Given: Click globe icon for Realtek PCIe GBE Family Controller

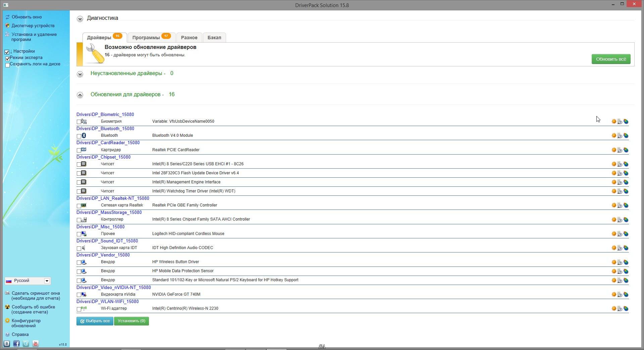Looking at the screenshot, I should [626, 206].
